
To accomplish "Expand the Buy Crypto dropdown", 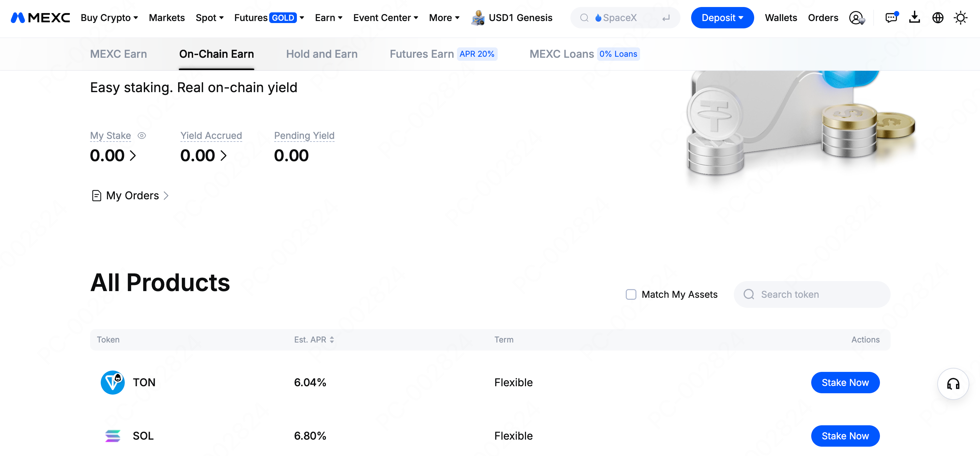I will (x=109, y=18).
